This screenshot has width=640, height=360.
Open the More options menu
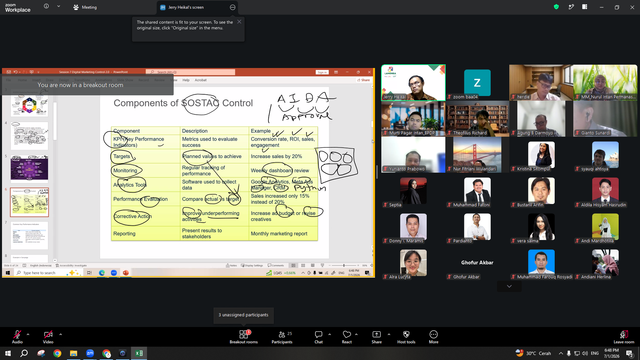[433, 337]
